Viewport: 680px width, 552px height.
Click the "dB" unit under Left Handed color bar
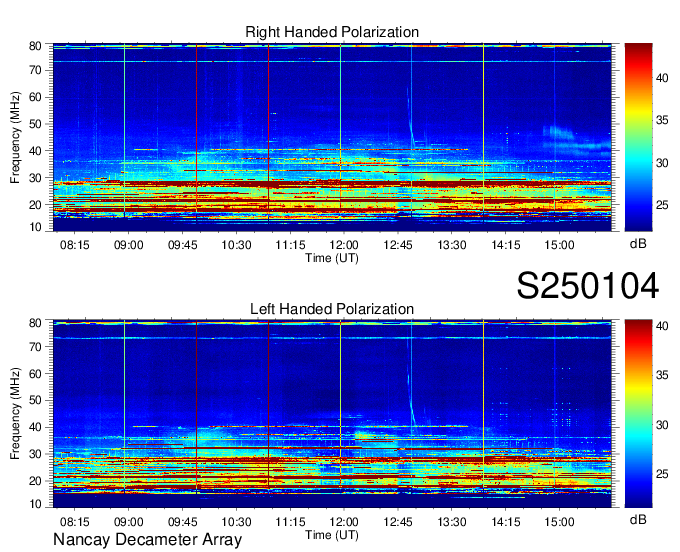[638, 519]
